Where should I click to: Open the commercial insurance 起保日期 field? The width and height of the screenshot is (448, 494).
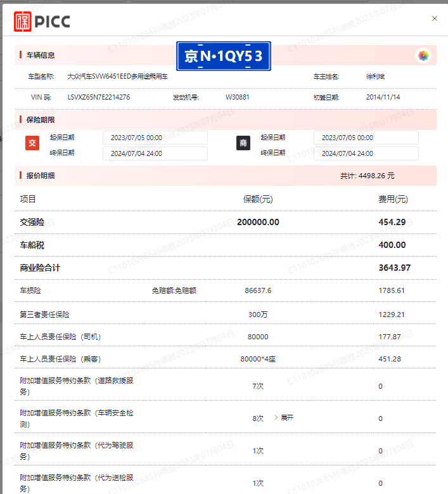click(366, 138)
